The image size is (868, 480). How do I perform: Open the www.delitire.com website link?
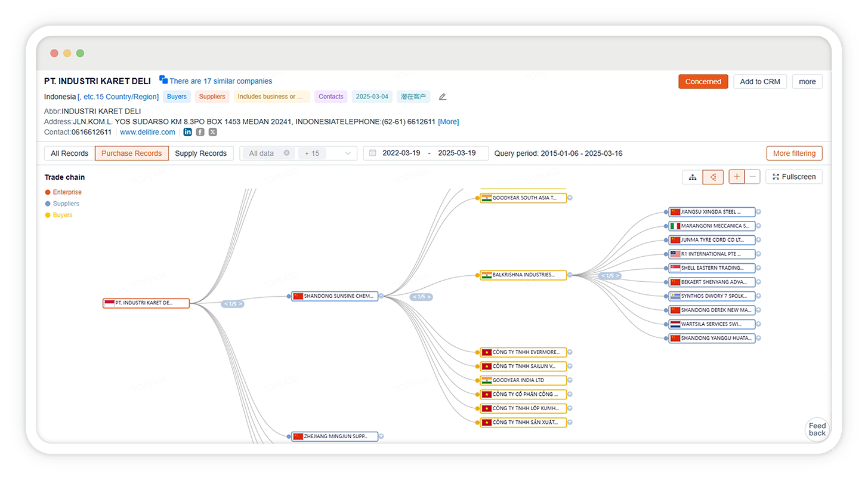pyautogui.click(x=147, y=132)
